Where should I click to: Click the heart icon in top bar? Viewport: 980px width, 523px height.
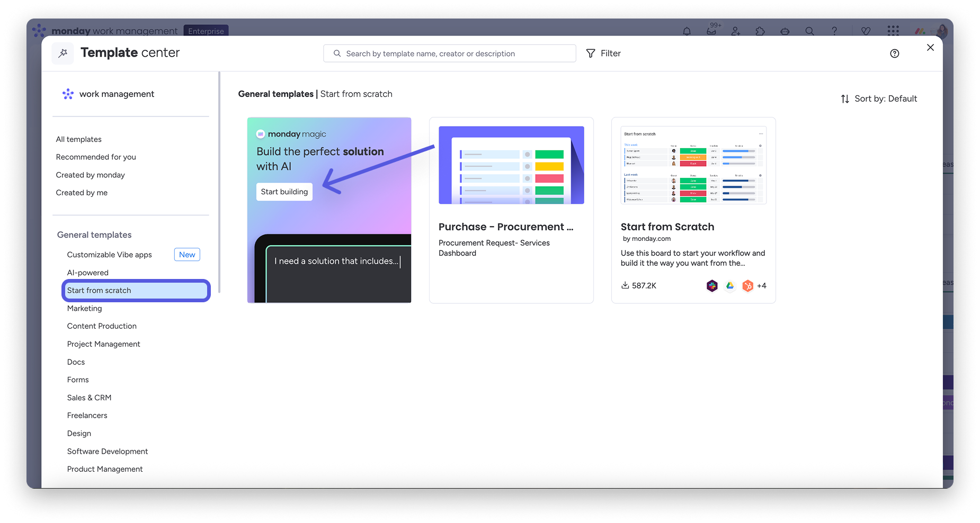(866, 31)
